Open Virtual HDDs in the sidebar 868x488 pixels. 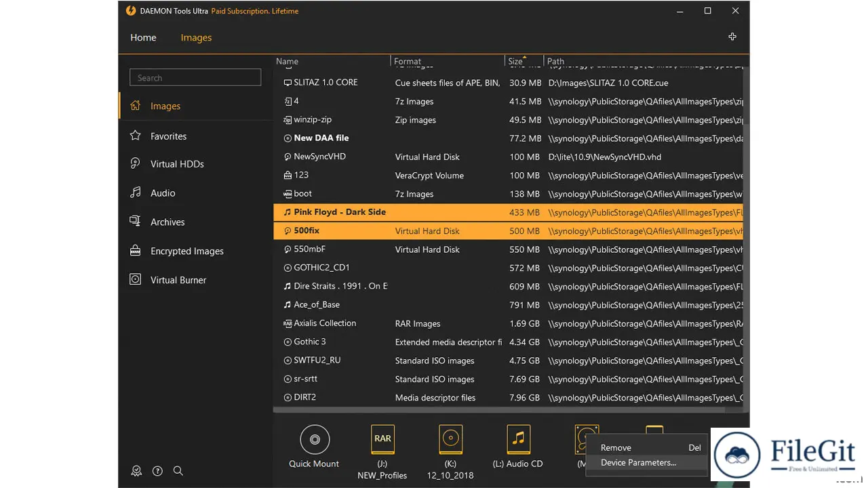pos(195,164)
